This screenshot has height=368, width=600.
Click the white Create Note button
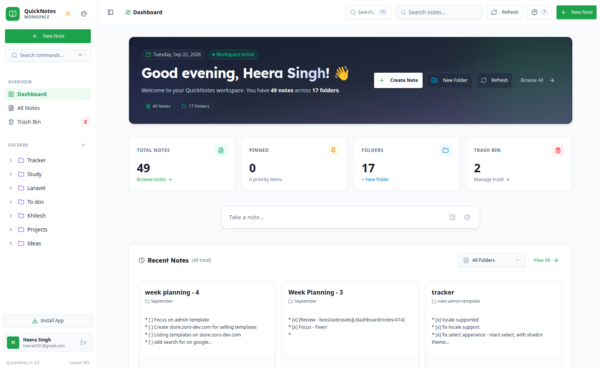tap(398, 80)
